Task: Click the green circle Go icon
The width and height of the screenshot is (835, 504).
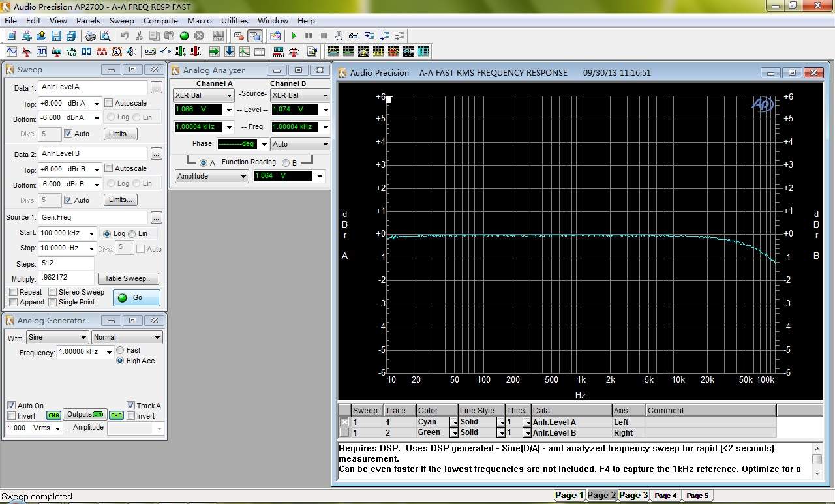Action: point(184,36)
